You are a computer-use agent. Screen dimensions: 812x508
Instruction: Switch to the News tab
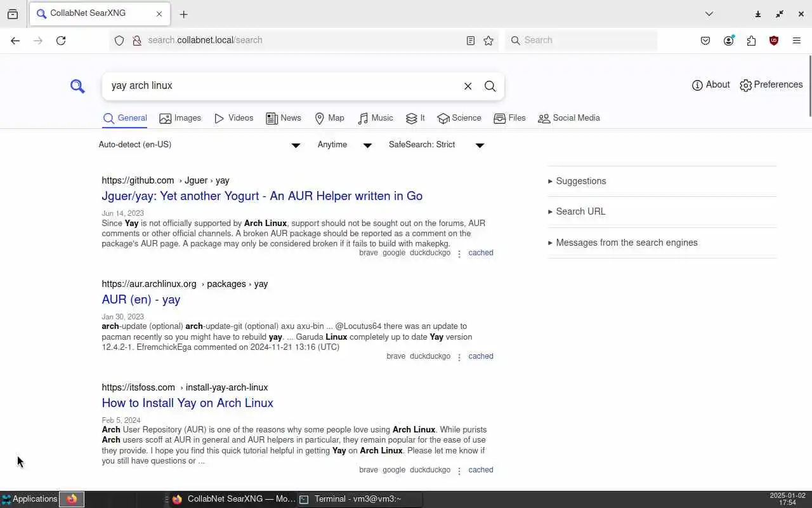pyautogui.click(x=284, y=118)
